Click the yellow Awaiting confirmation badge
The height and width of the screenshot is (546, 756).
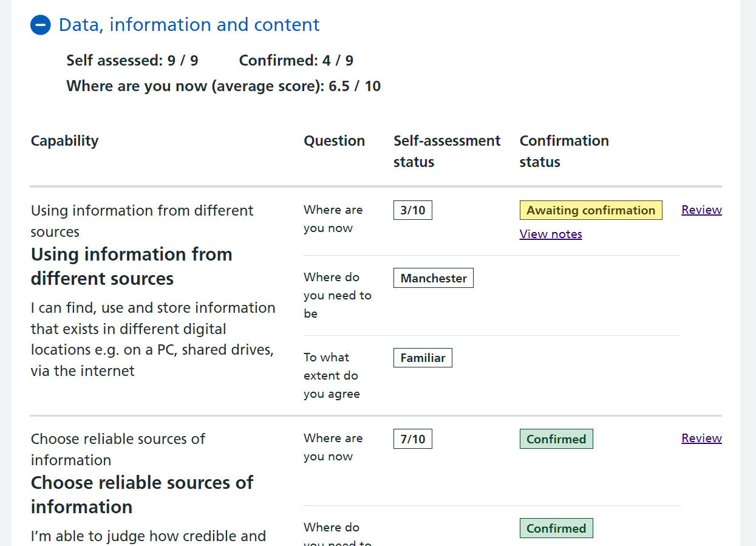pyautogui.click(x=591, y=211)
